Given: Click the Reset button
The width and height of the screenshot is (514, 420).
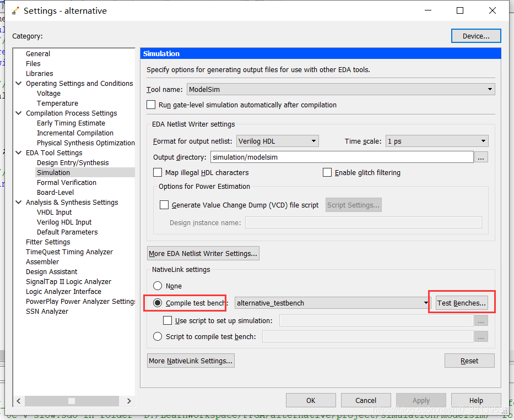Looking at the screenshot, I should [469, 361].
